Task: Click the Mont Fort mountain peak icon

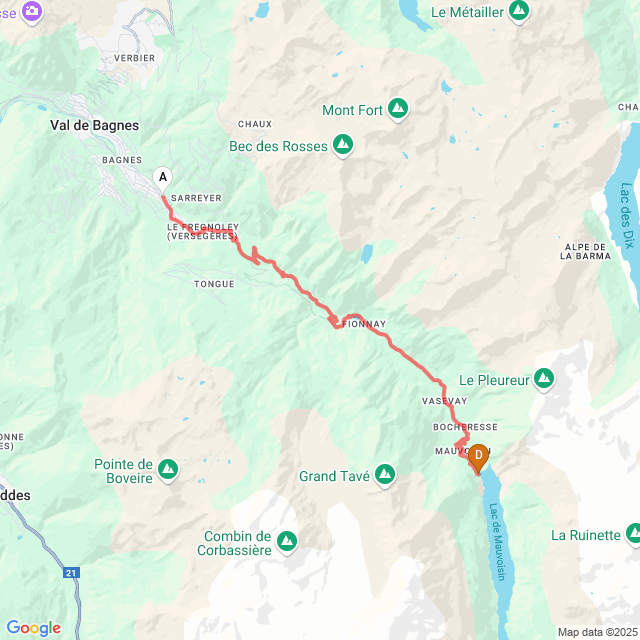Action: [398, 109]
